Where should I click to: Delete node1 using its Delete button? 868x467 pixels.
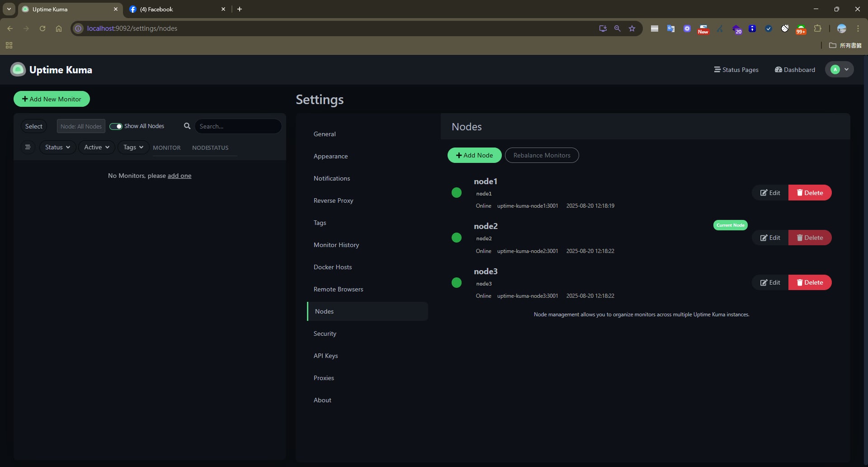coord(810,193)
